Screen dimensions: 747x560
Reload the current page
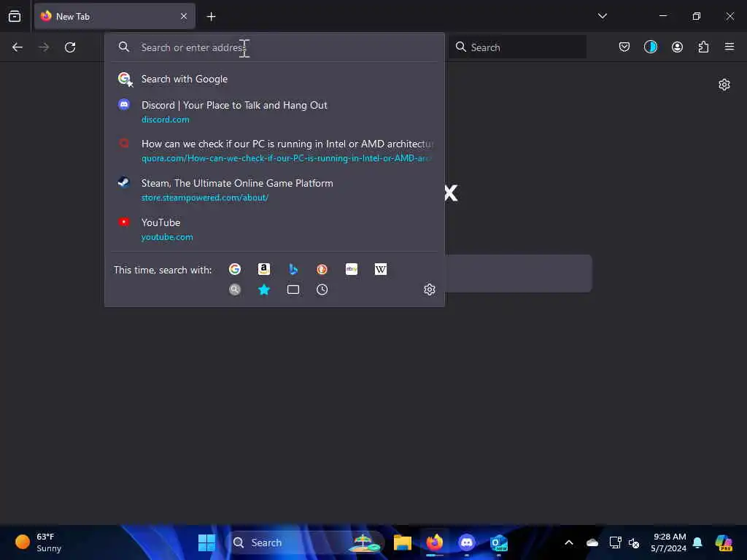(70, 47)
